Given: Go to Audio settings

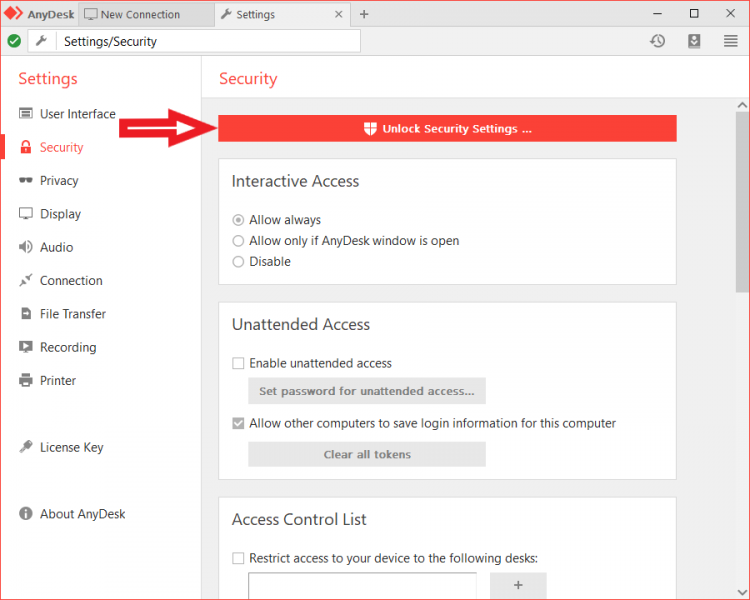Looking at the screenshot, I should (x=56, y=247).
